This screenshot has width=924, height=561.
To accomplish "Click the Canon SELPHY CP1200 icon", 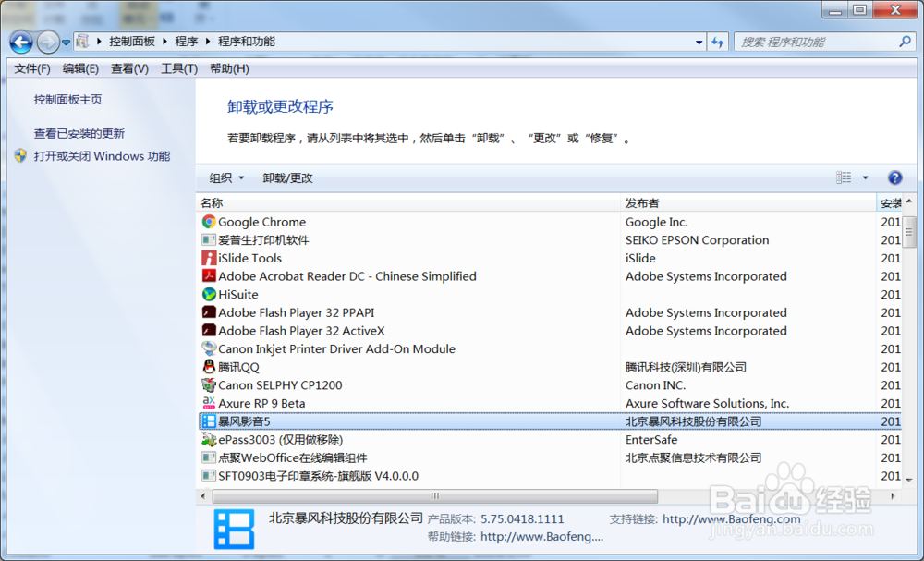I will (x=209, y=384).
